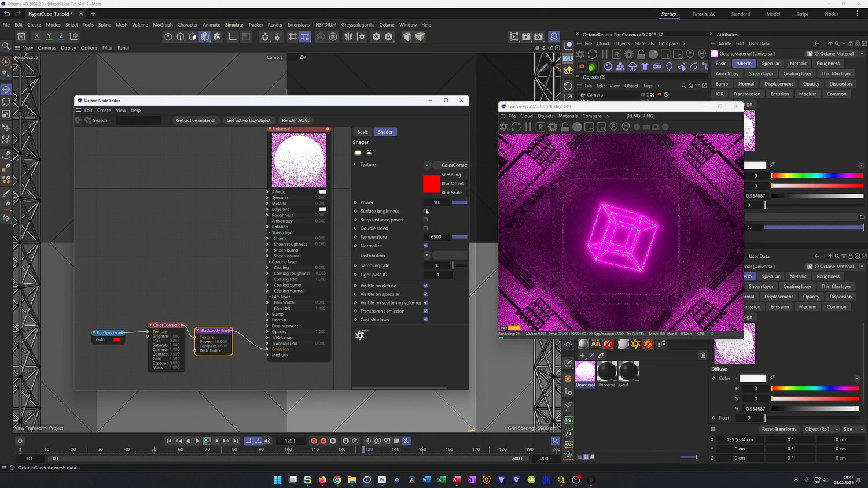Click the Octane logo in Shader panel

click(x=360, y=335)
